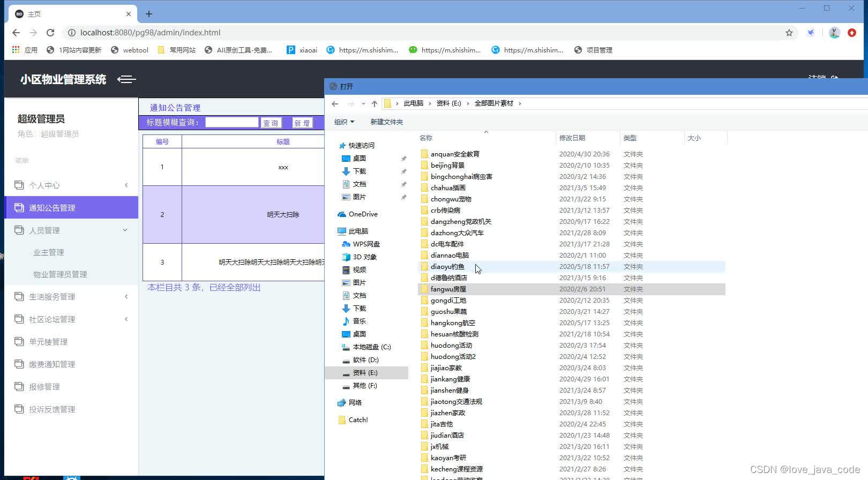
Task: Sort files by 名称 column
Action: tap(487, 138)
